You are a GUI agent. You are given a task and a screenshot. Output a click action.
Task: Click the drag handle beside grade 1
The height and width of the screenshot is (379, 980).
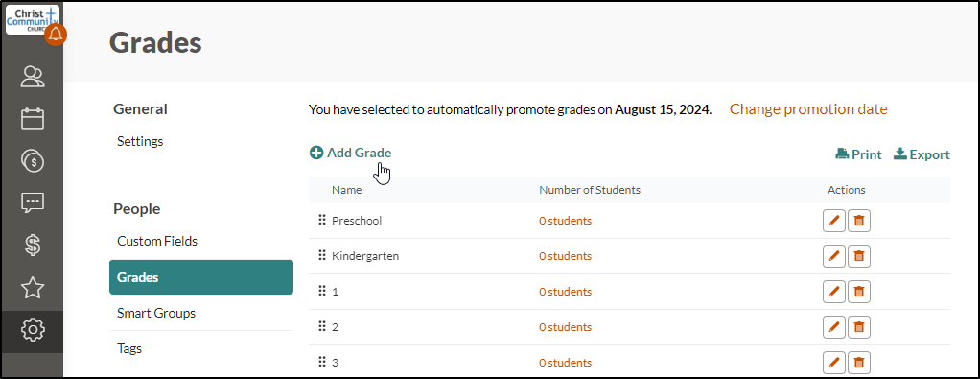[x=322, y=292]
